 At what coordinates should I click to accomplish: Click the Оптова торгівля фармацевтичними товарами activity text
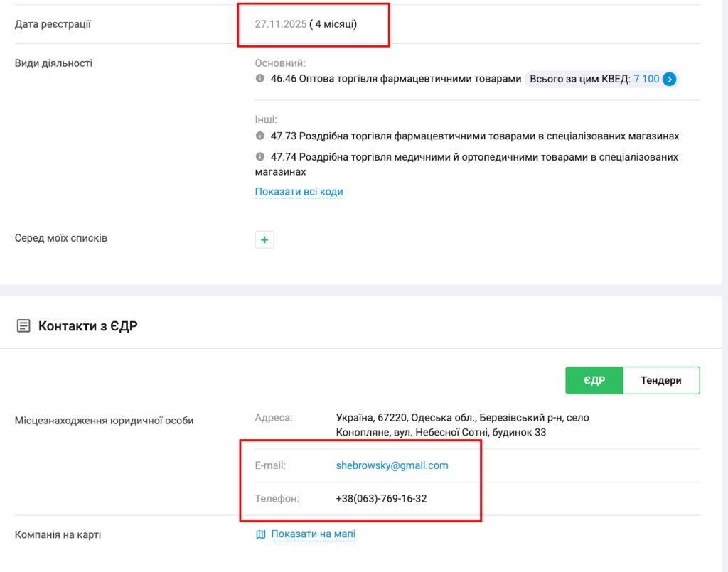(x=396, y=79)
